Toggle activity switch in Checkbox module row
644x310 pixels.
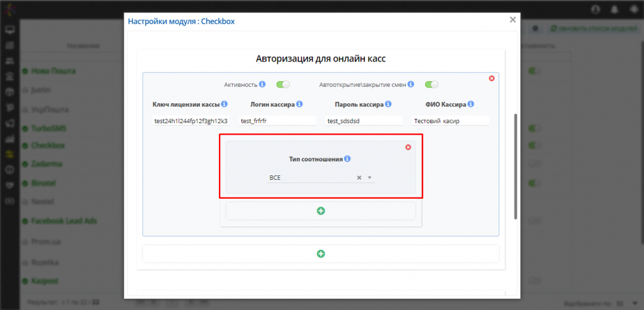[535, 145]
